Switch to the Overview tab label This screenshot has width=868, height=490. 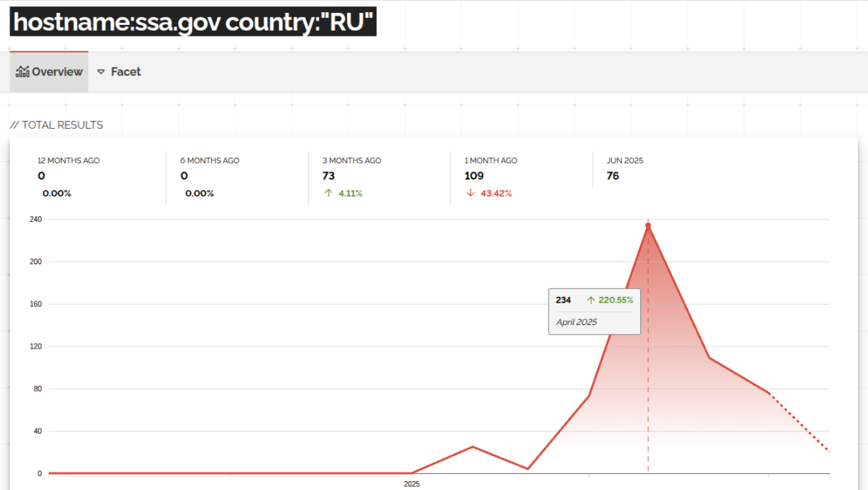57,72
